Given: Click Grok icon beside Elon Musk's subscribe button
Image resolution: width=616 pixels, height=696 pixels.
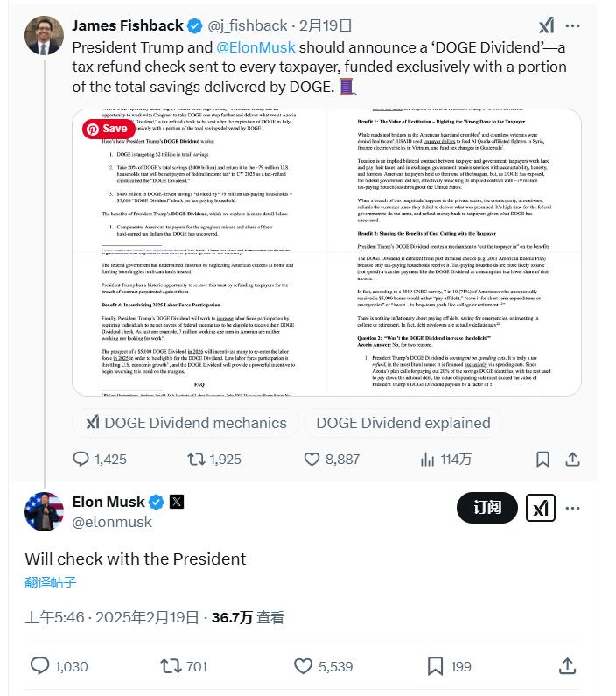Looking at the screenshot, I should [x=541, y=508].
